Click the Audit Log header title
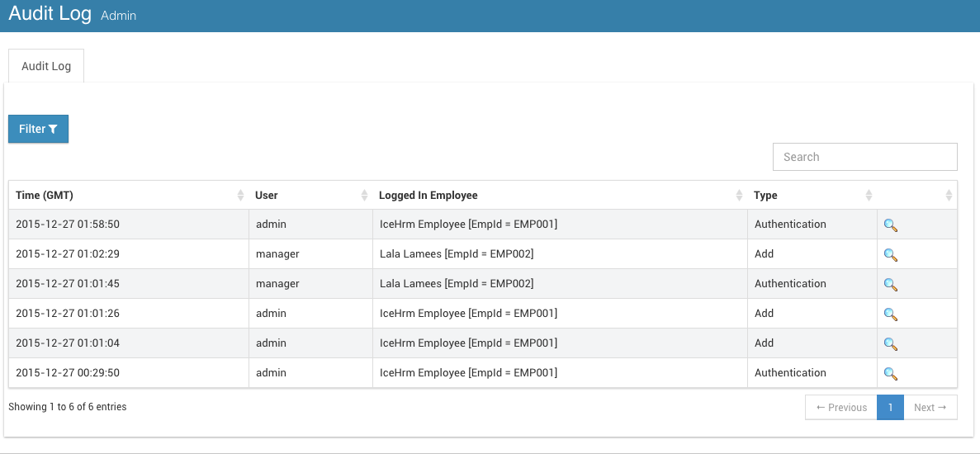The image size is (980, 454). [x=50, y=14]
